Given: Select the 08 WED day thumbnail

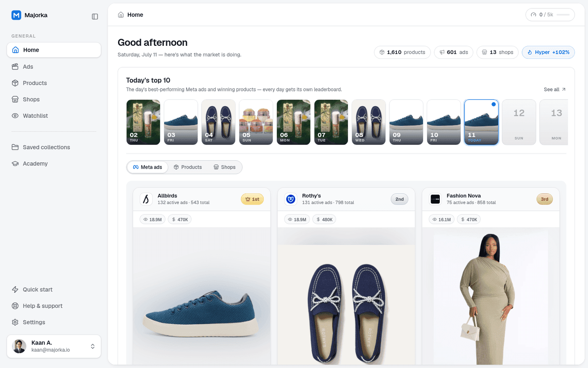Looking at the screenshot, I should pyautogui.click(x=368, y=122).
